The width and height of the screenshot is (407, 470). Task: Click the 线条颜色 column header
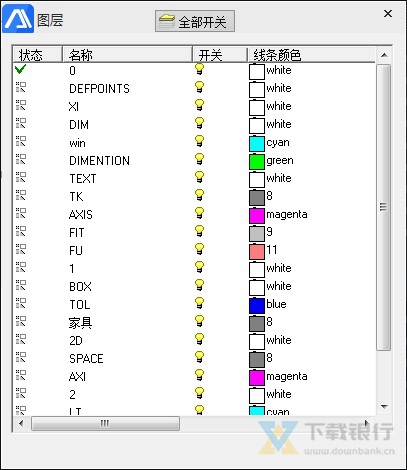click(311, 55)
